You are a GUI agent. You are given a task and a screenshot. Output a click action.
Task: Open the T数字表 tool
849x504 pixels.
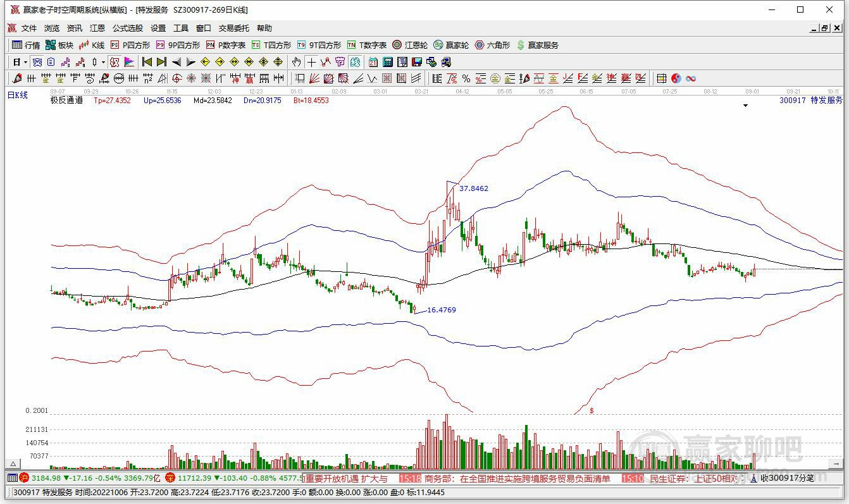(x=367, y=45)
